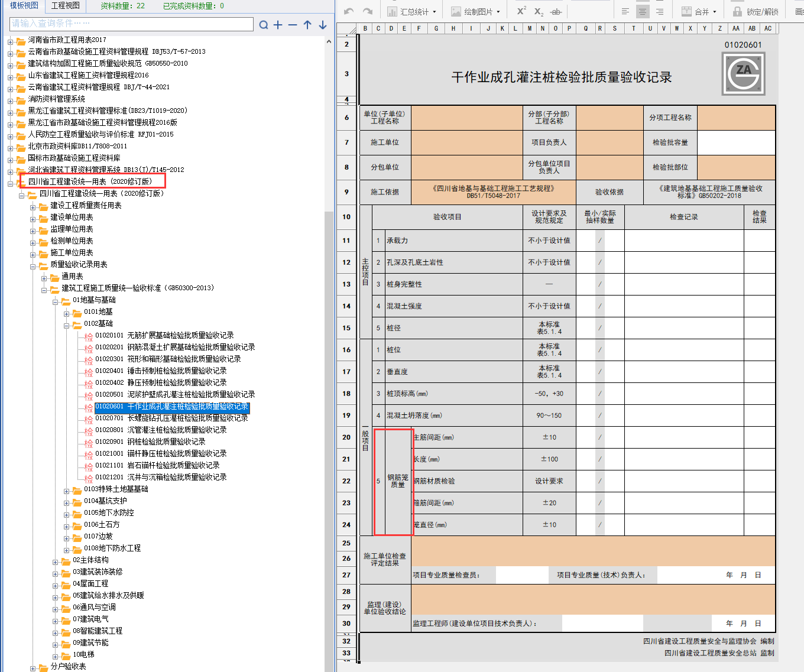Viewport: 804px width, 672px height.
Task: Open the 10电梯 folder
Action: coord(83,655)
